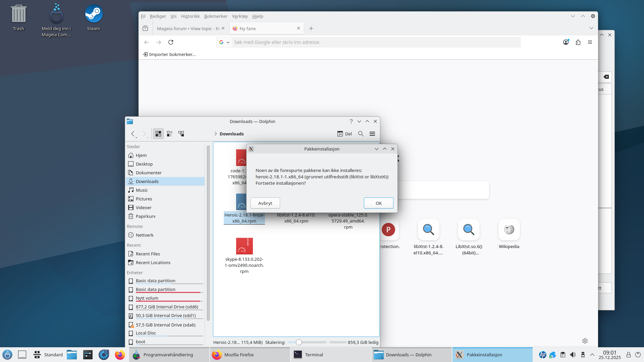Viewport: 644px width, 362px height.
Task: Launch Steam from desktop icon
Action: [94, 14]
